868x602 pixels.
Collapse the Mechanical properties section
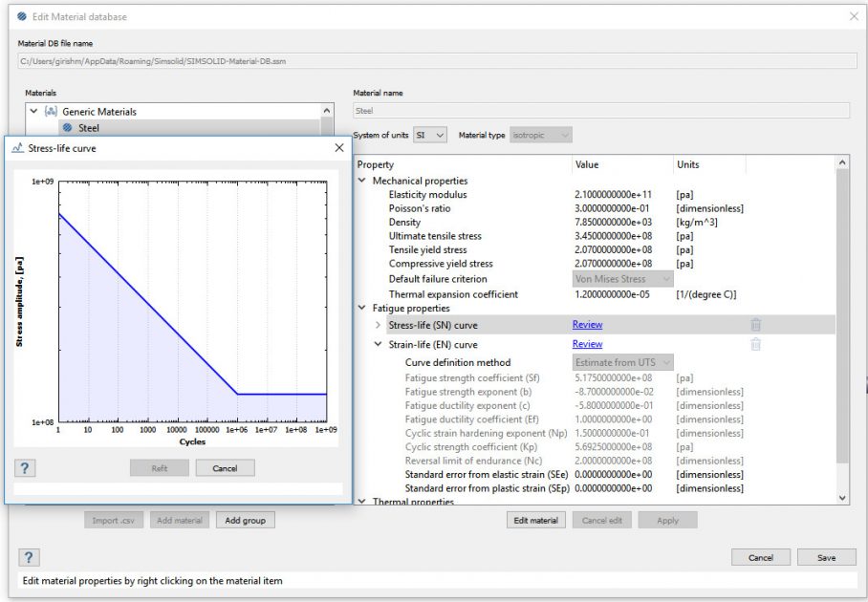coord(361,181)
